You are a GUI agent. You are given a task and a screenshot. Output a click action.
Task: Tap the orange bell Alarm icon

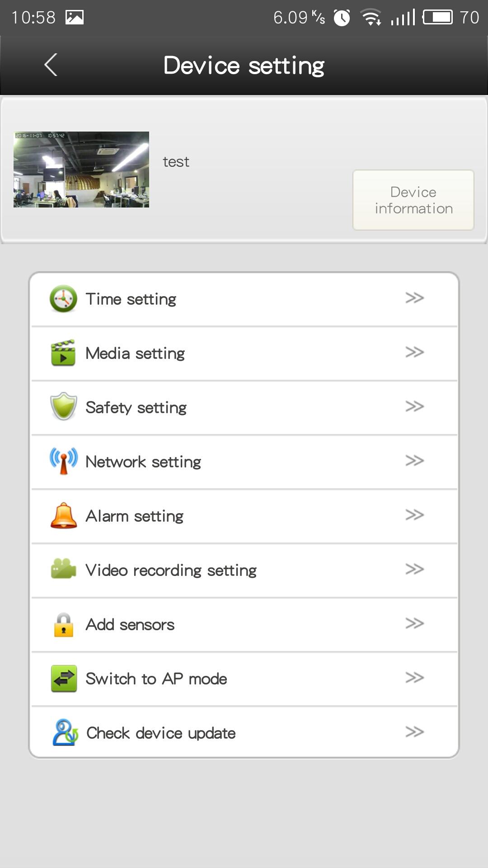pos(63,515)
